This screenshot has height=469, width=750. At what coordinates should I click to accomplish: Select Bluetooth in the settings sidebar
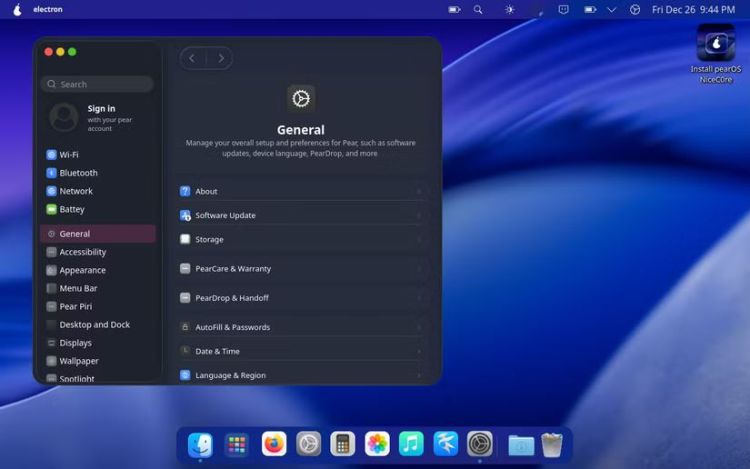(78, 173)
